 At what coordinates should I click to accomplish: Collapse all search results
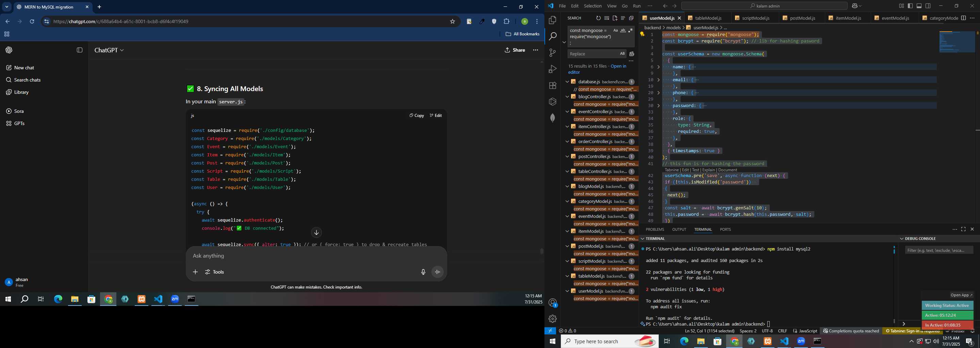631,18
